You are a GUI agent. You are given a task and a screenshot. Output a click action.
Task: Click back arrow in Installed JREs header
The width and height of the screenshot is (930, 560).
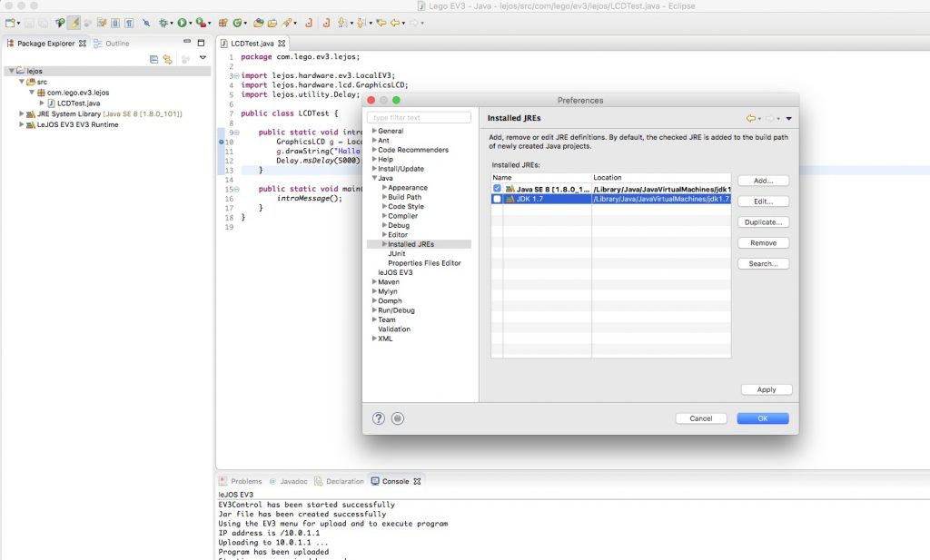point(751,118)
